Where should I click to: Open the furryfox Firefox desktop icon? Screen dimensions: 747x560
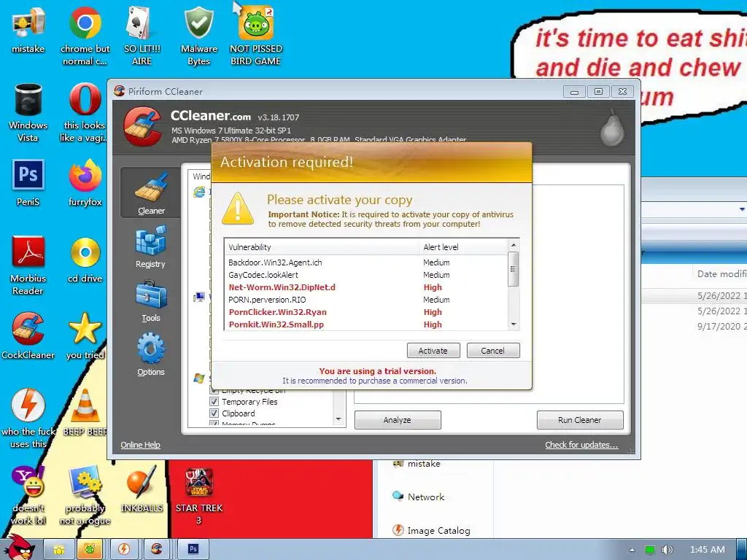coord(85,183)
